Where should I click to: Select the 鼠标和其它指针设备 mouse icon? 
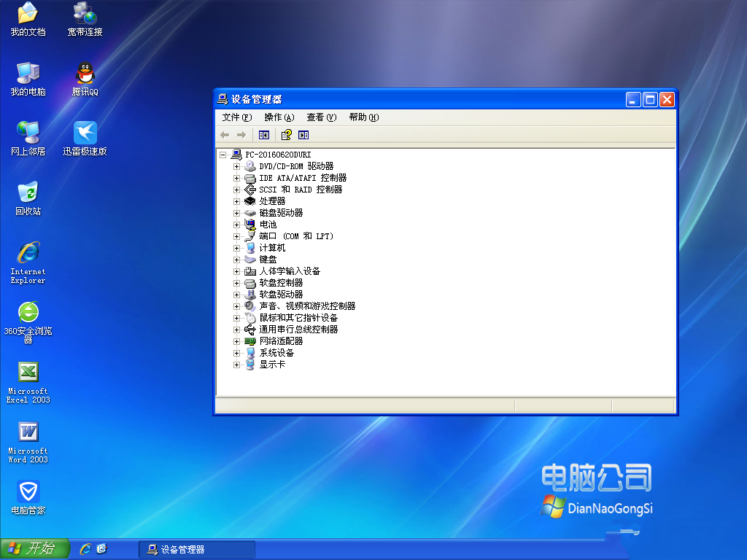(250, 318)
